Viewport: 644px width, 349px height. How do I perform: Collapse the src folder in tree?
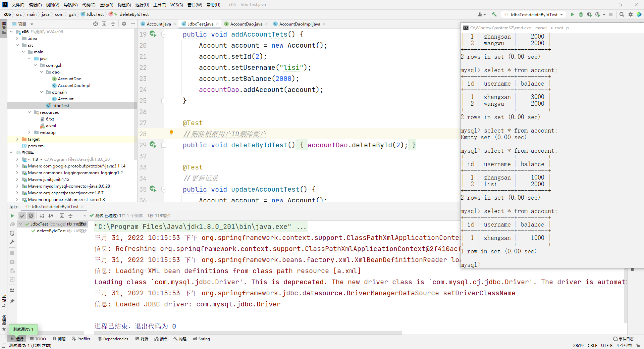click(17, 45)
